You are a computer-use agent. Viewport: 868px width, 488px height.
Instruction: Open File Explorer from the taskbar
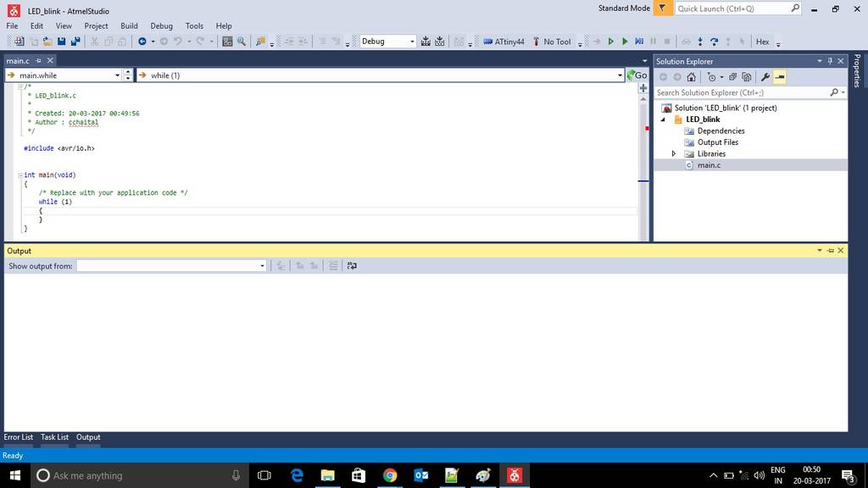328,475
